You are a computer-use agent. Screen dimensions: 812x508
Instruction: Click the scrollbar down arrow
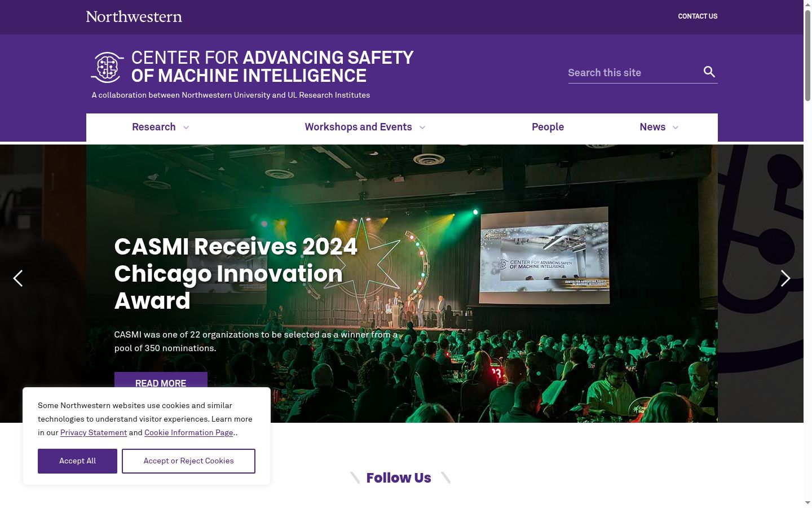pyautogui.click(x=807, y=503)
